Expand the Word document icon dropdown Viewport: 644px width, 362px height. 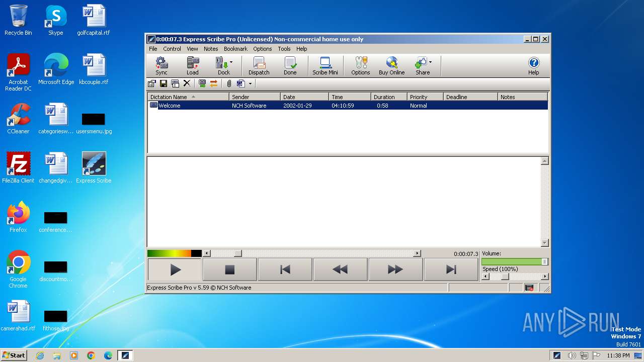[x=250, y=83]
